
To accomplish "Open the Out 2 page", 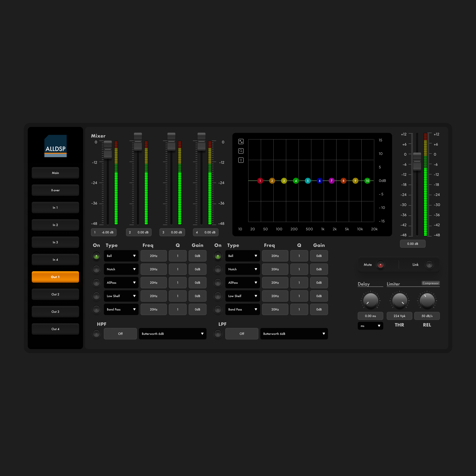I will pos(55,294).
